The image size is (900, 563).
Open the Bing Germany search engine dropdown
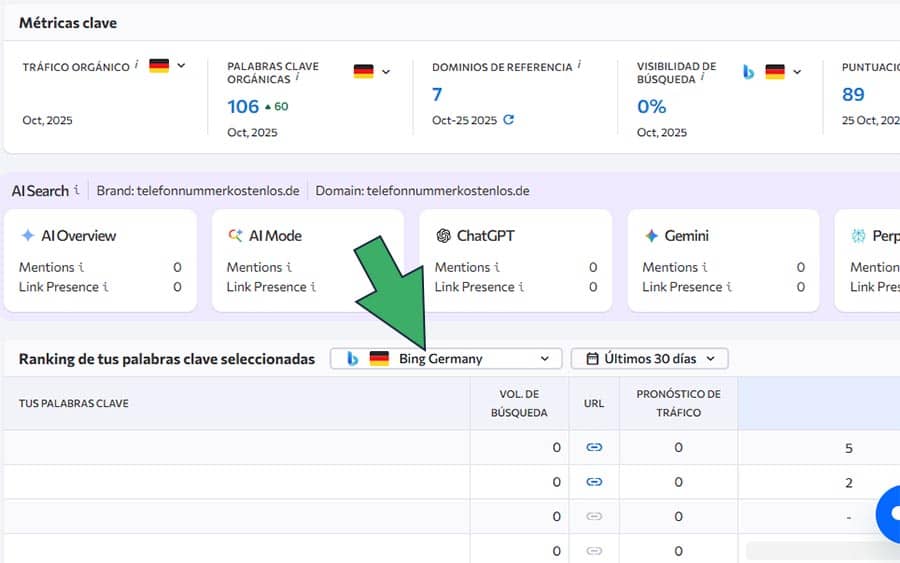[445, 359]
